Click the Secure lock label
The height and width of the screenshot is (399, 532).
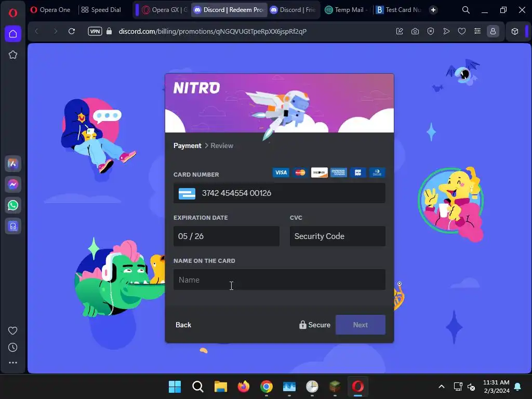[314, 325]
